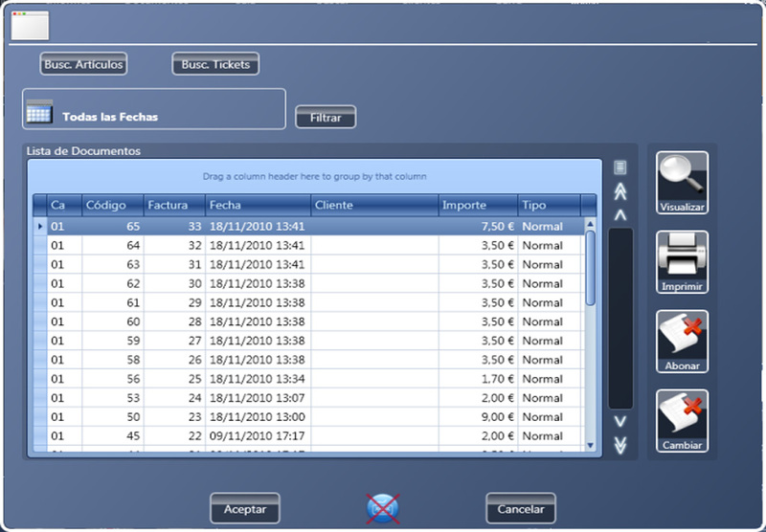Screen dimensions: 766x532
Task: Click the table scrollbar down arrow
Action: pyautogui.click(x=590, y=445)
